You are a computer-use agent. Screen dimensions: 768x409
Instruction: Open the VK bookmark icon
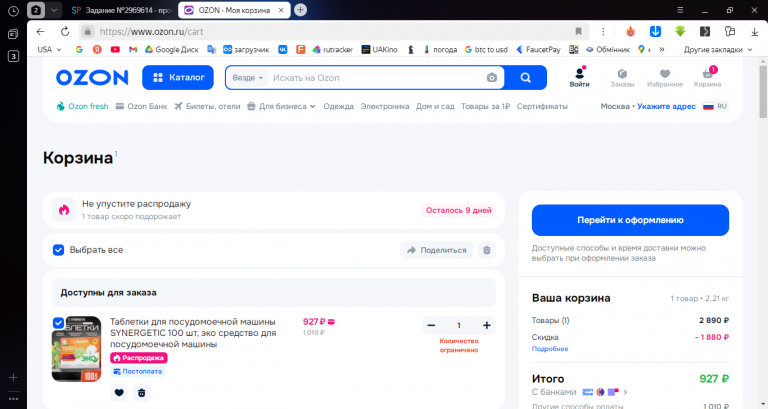(283, 49)
